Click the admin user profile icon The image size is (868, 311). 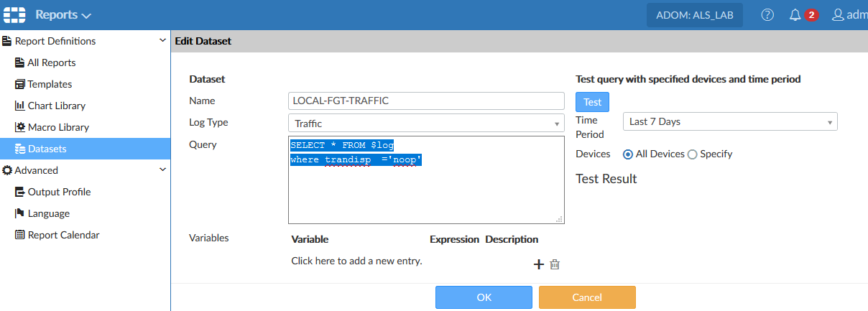point(838,14)
